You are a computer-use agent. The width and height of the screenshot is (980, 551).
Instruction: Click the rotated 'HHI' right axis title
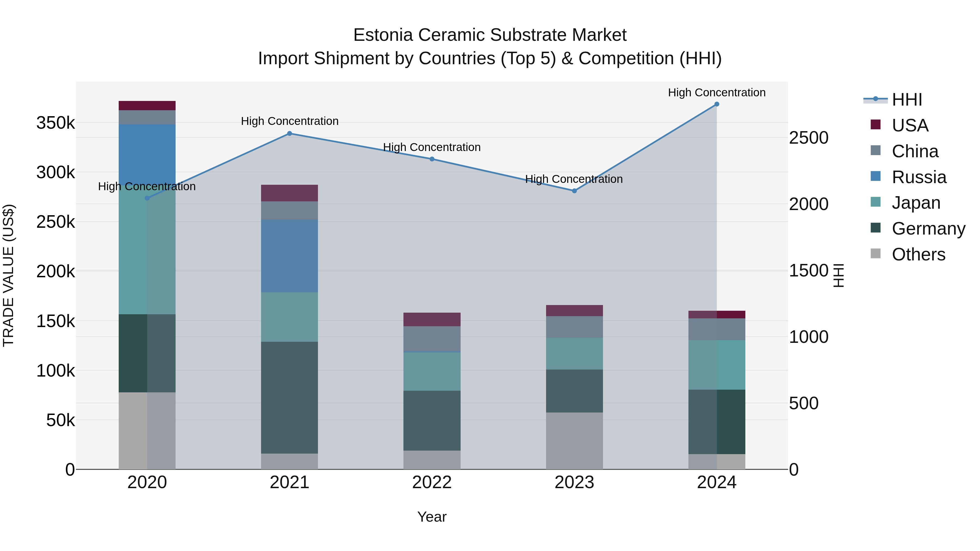point(838,275)
